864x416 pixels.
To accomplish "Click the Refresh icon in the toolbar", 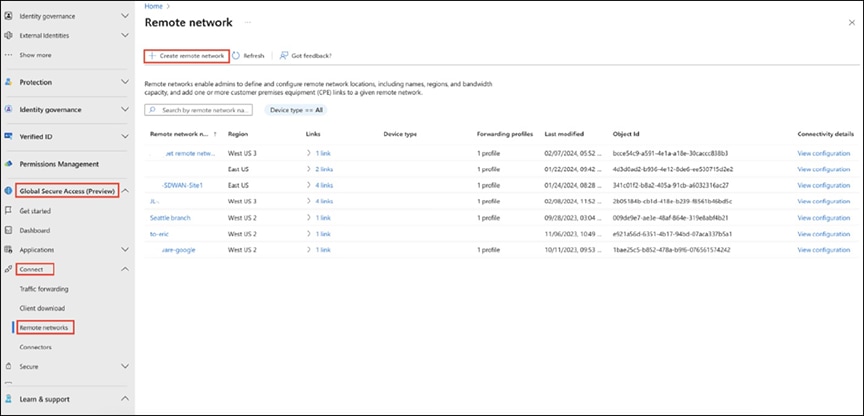I will [236, 56].
